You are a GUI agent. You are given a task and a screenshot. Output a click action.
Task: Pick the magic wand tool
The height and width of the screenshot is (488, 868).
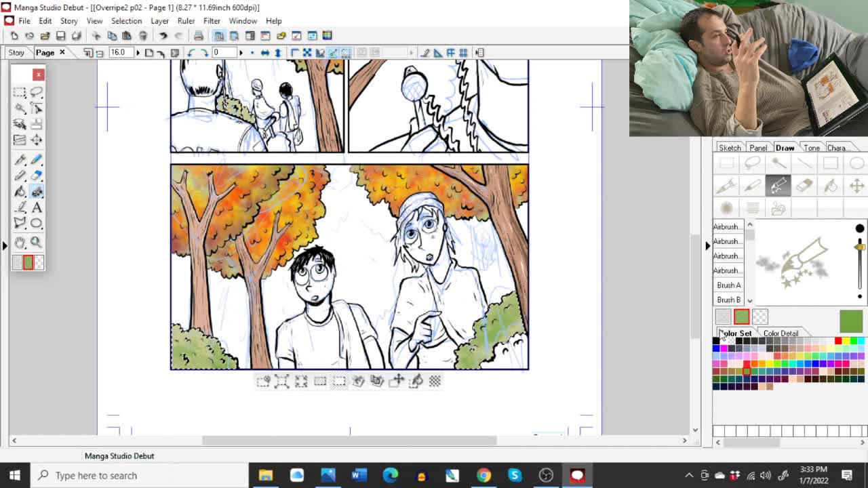(20, 108)
